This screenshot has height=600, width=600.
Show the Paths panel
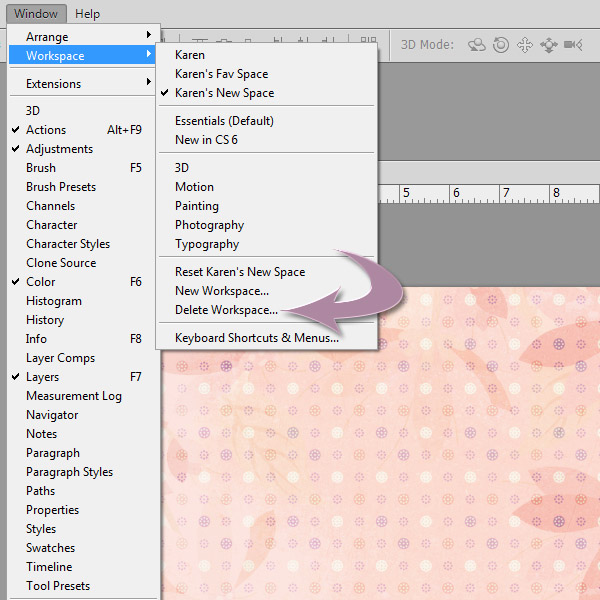point(81,491)
